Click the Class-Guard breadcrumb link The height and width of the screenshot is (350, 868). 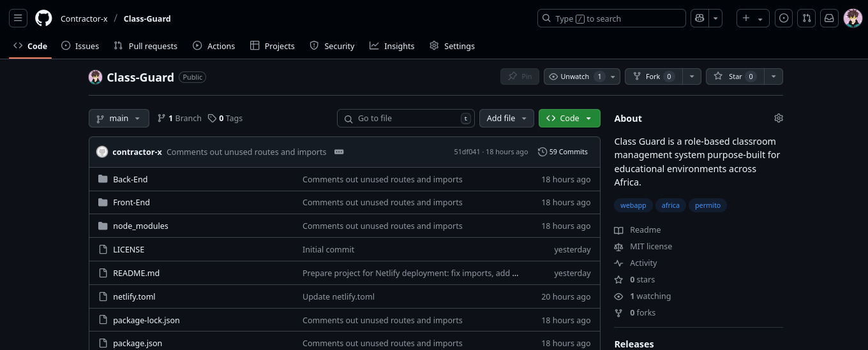147,18
